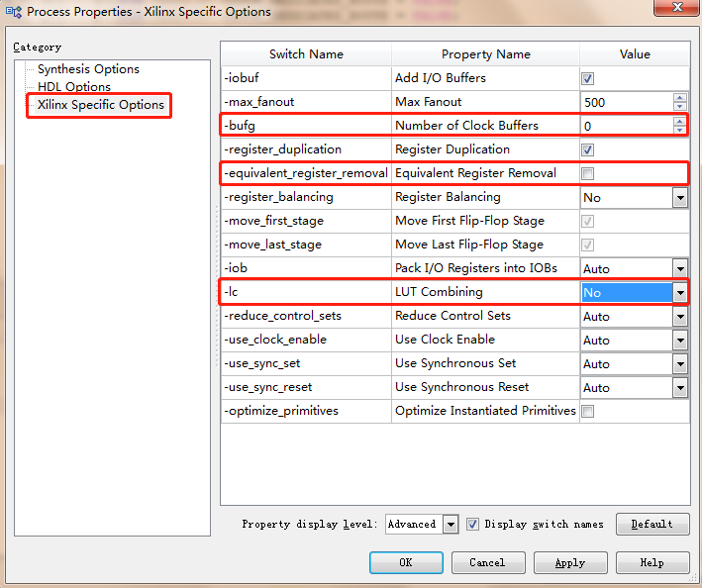Viewport: 702px width, 588px height.
Task: Click the OK button
Action: [406, 562]
